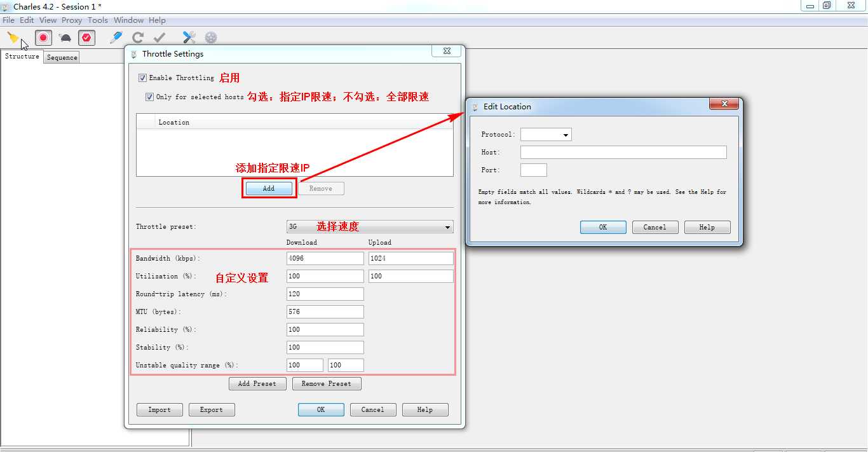Image resolution: width=868 pixels, height=452 pixels.
Task: Open the Protocol dropdown in Edit Location
Action: tap(546, 135)
